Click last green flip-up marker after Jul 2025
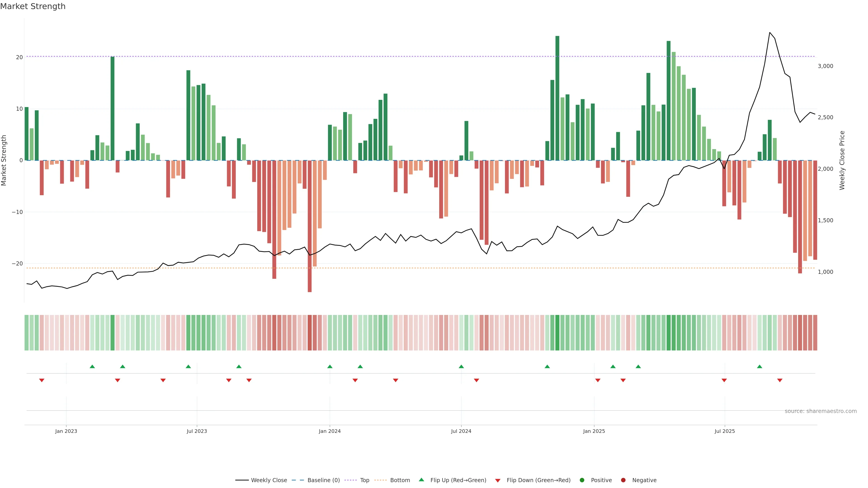Image resolution: width=868 pixels, height=488 pixels. 759,366
